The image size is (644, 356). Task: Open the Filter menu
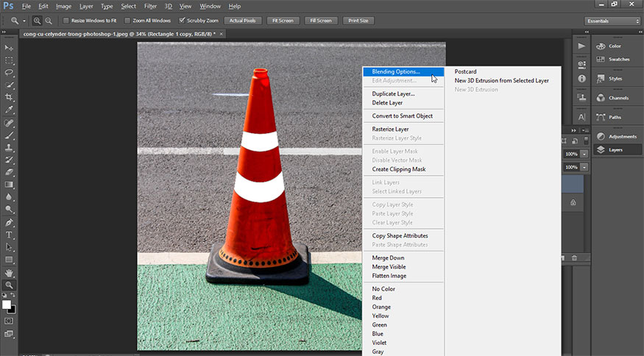(x=150, y=6)
